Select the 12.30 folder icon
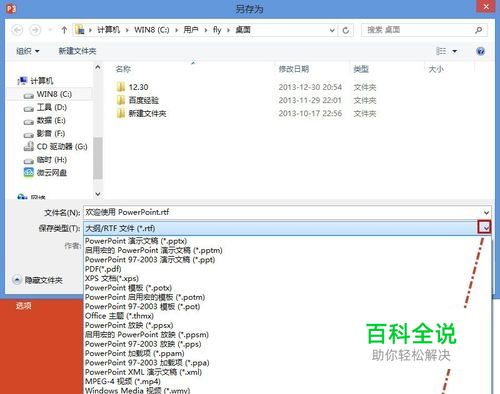The image size is (500, 394). tap(121, 87)
